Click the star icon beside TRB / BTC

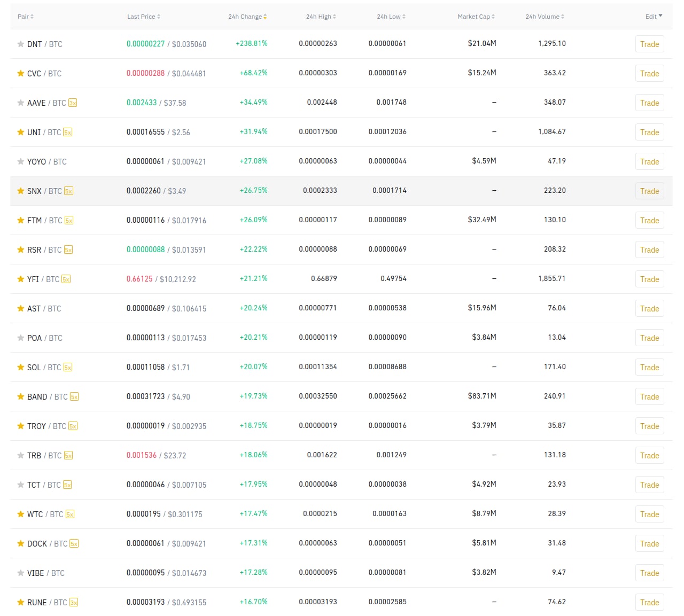[x=21, y=455]
